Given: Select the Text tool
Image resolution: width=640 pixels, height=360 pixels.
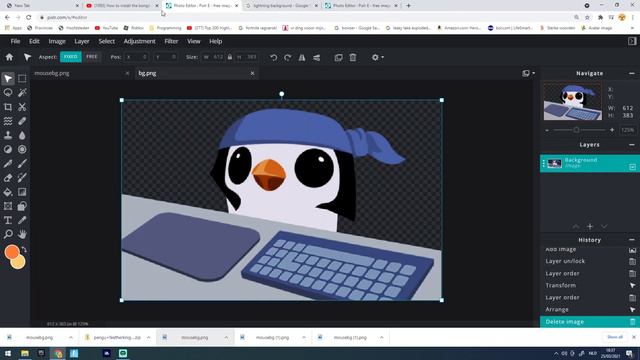Looking at the screenshot, I should click(x=8, y=220).
